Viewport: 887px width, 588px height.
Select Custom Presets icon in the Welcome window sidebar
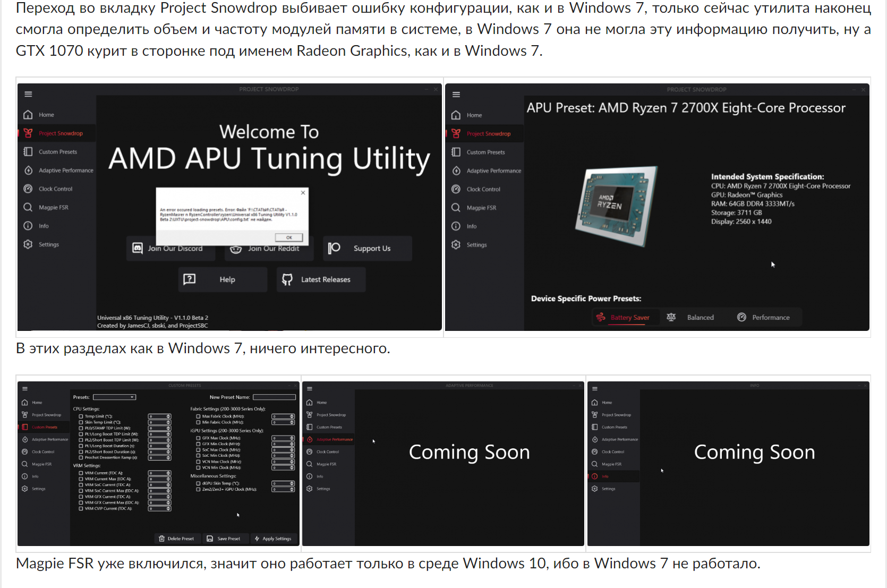click(28, 152)
